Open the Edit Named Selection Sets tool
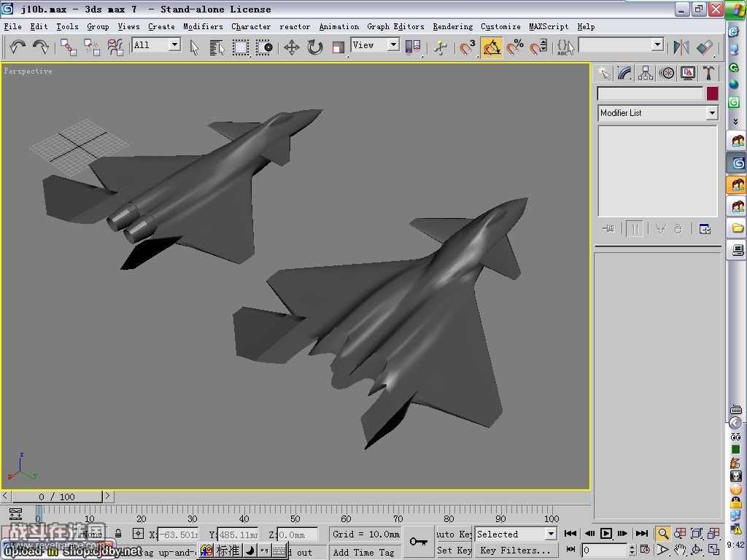 (x=565, y=47)
